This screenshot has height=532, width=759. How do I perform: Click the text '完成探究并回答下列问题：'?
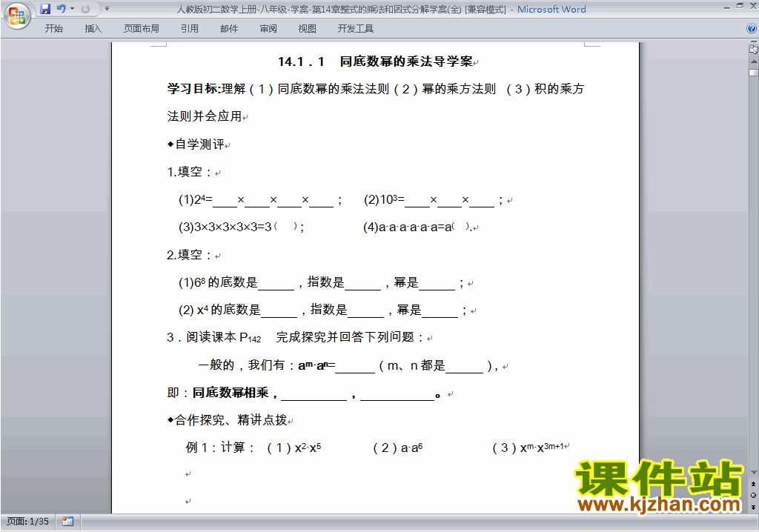[350, 337]
